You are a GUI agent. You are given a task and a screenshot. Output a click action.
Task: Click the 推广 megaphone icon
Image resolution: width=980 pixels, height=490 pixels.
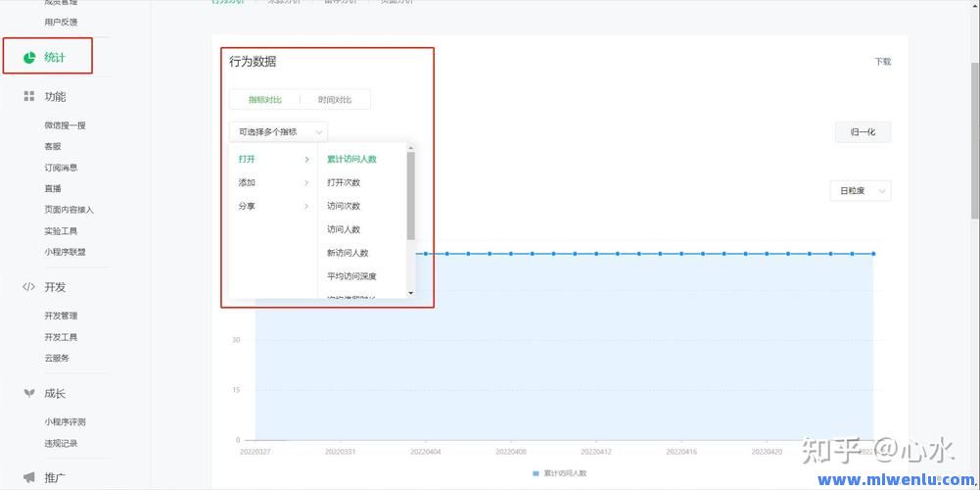(28, 477)
